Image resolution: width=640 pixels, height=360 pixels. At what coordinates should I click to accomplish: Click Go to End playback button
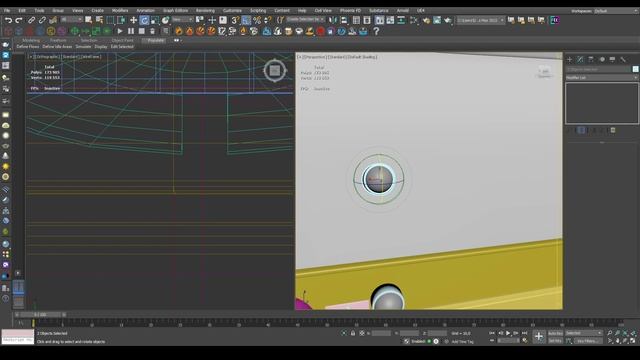click(525, 333)
